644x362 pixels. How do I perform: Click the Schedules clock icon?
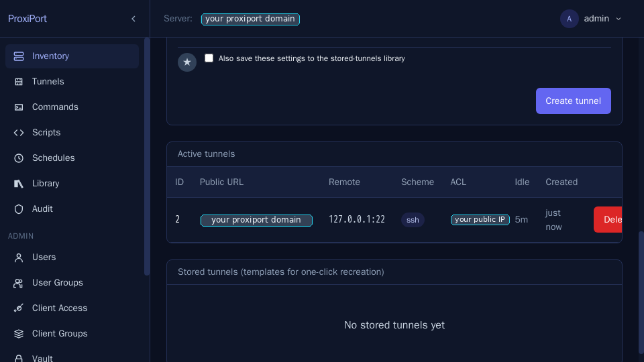point(19,158)
